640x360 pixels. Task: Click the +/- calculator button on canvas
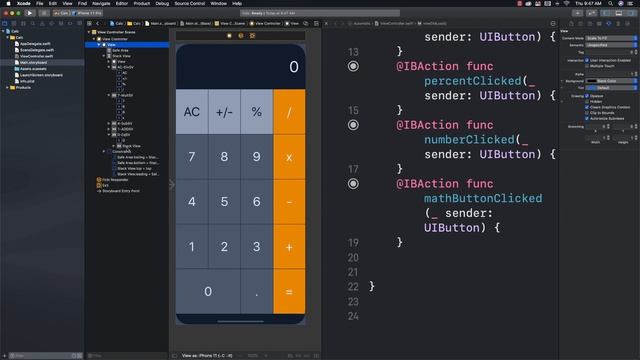(x=224, y=112)
